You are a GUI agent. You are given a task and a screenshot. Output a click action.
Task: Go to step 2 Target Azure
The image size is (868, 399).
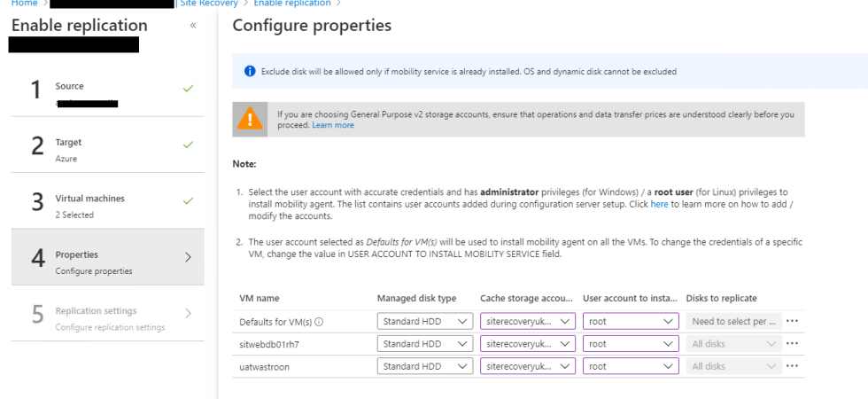point(107,145)
